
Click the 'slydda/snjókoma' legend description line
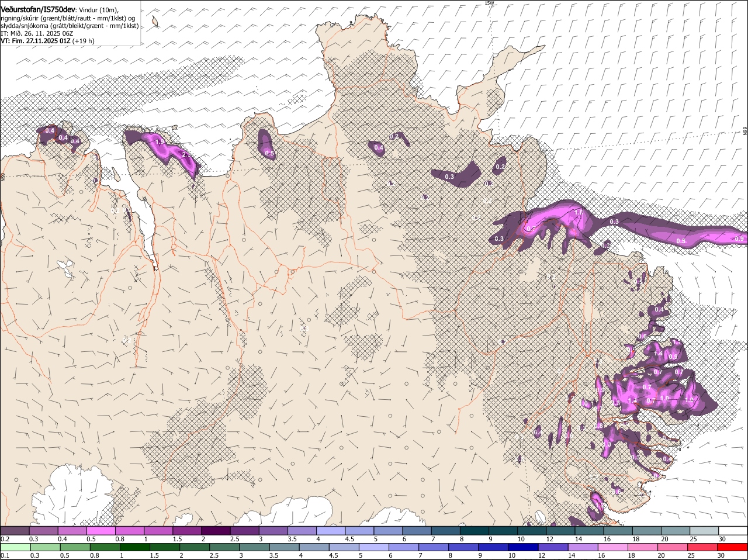pos(70,26)
